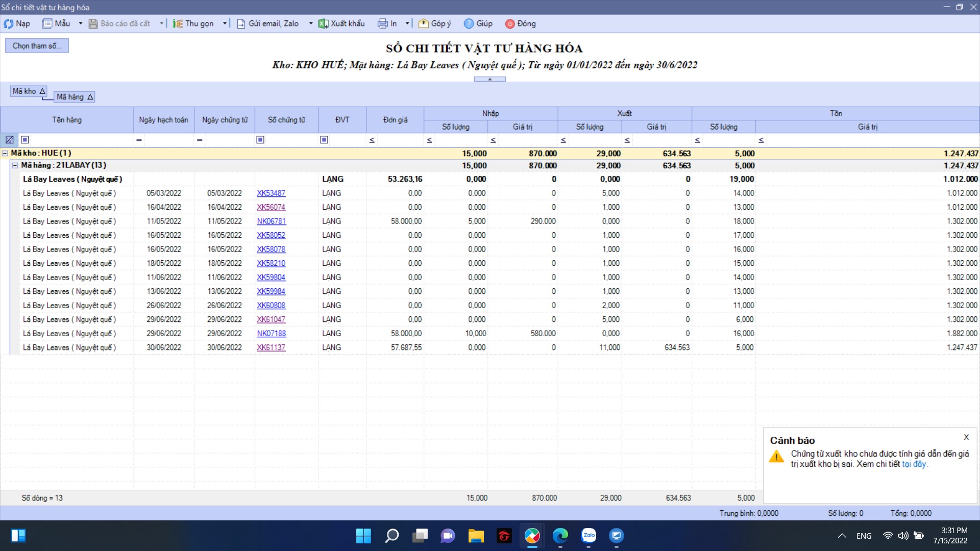
Task: Change the Đơn giá filter operator
Action: [x=372, y=140]
